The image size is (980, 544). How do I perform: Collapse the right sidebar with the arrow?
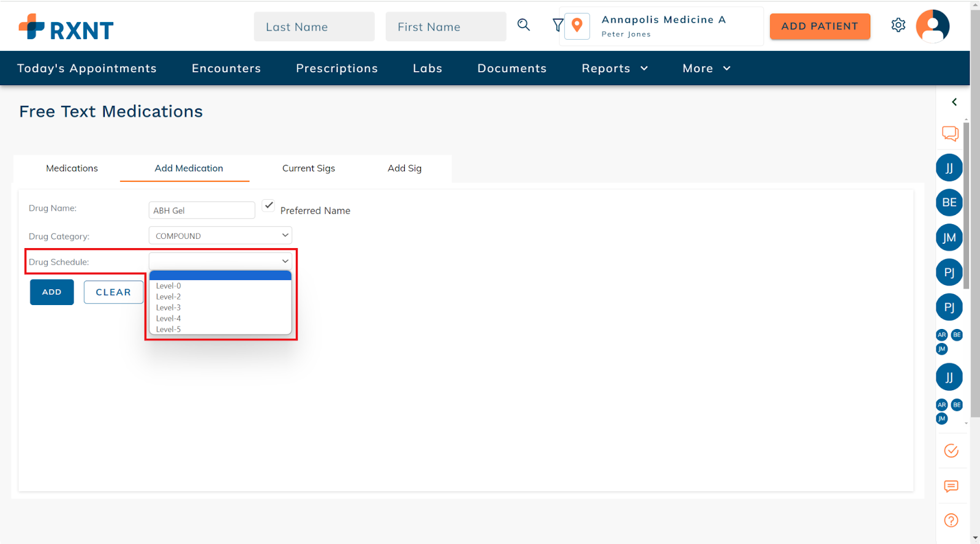point(954,102)
